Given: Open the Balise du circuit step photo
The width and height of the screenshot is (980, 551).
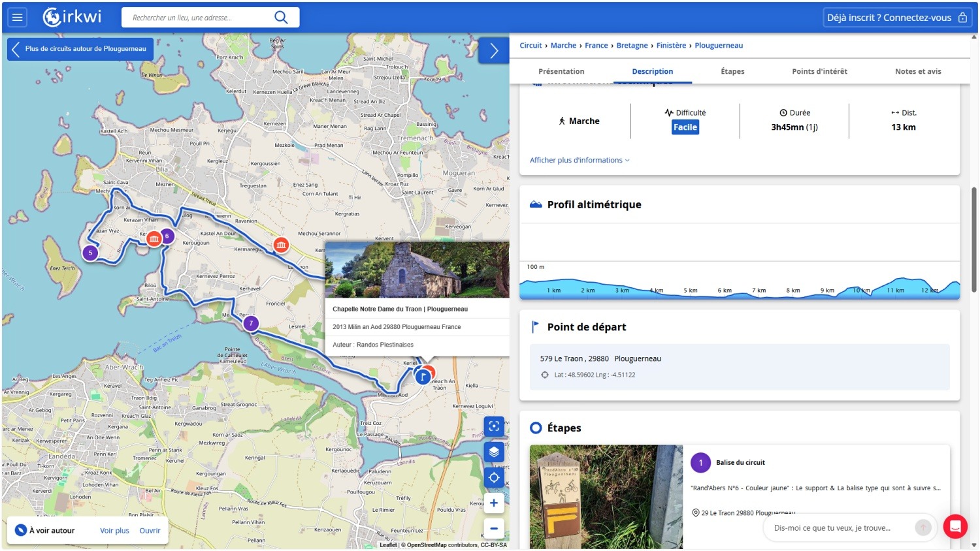Looking at the screenshot, I should tap(606, 497).
